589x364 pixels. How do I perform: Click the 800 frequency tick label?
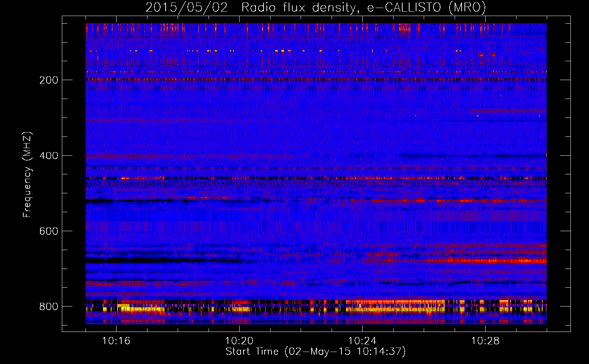click(49, 307)
